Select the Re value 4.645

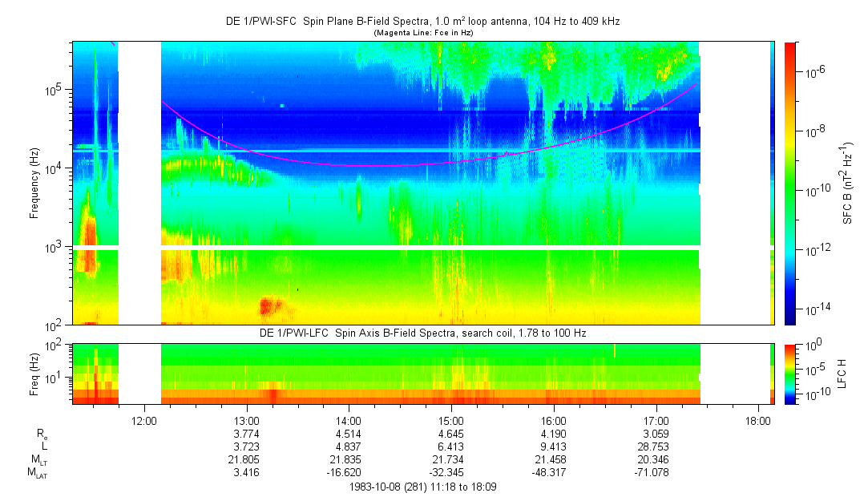tap(451, 434)
